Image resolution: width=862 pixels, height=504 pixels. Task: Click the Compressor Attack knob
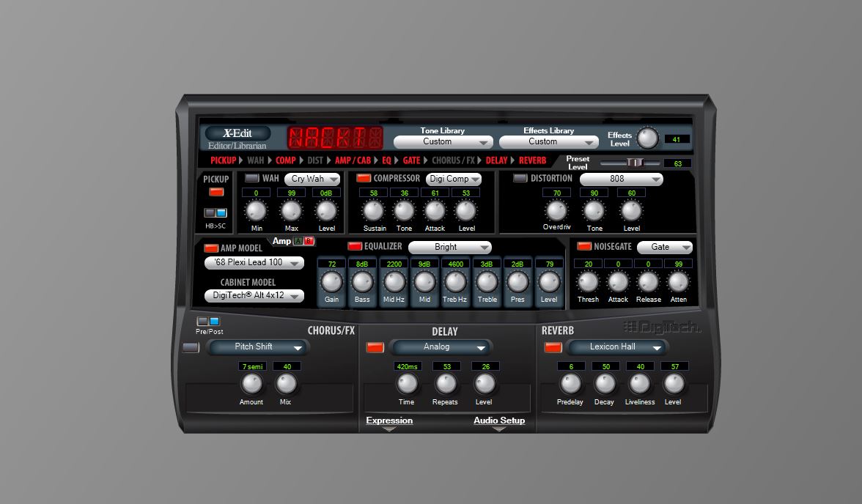[435, 210]
